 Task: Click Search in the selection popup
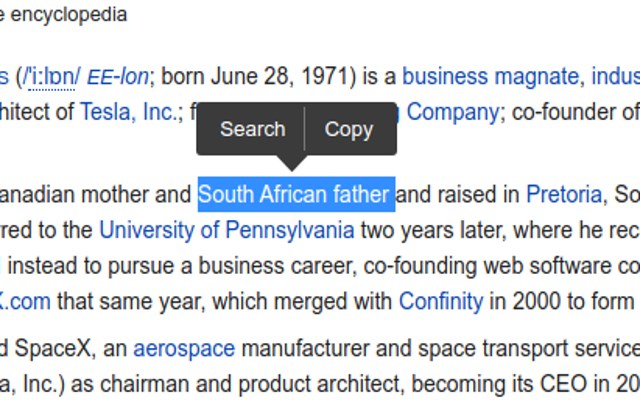pos(252,129)
